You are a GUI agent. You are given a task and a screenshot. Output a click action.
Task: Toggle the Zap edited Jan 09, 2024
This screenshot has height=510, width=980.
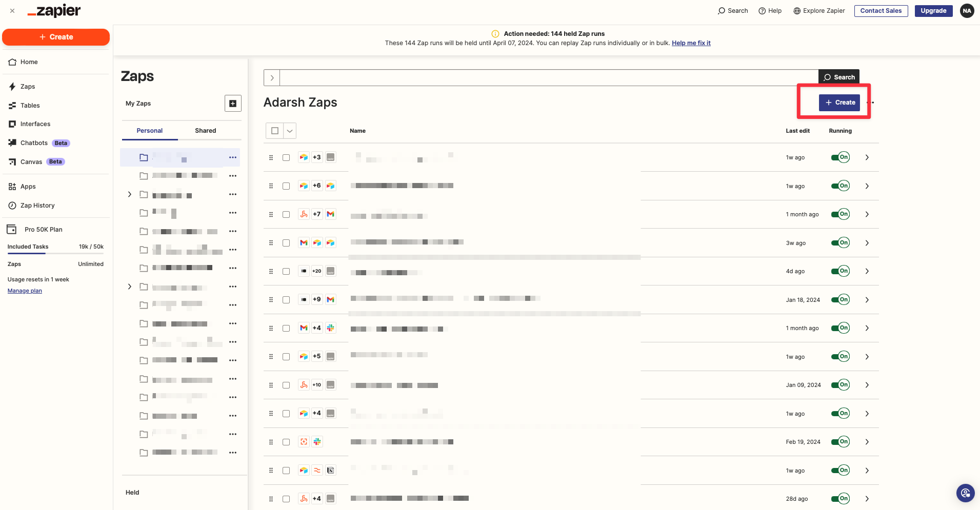(841, 385)
